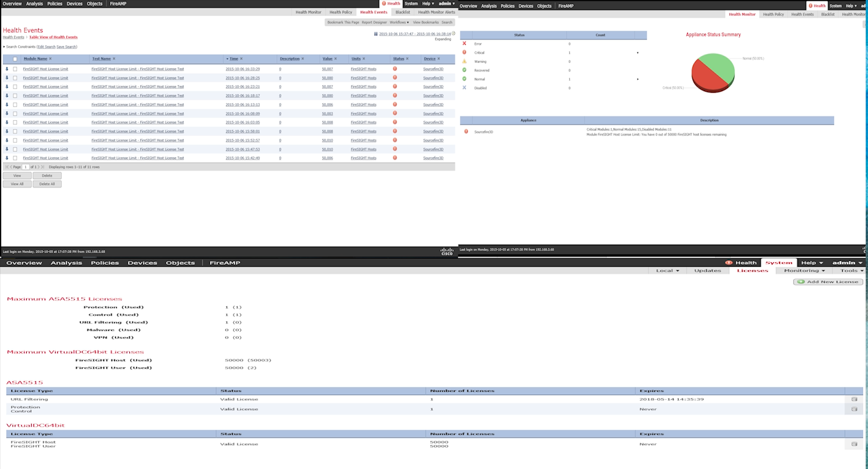Open the Workflows dropdown

[399, 22]
